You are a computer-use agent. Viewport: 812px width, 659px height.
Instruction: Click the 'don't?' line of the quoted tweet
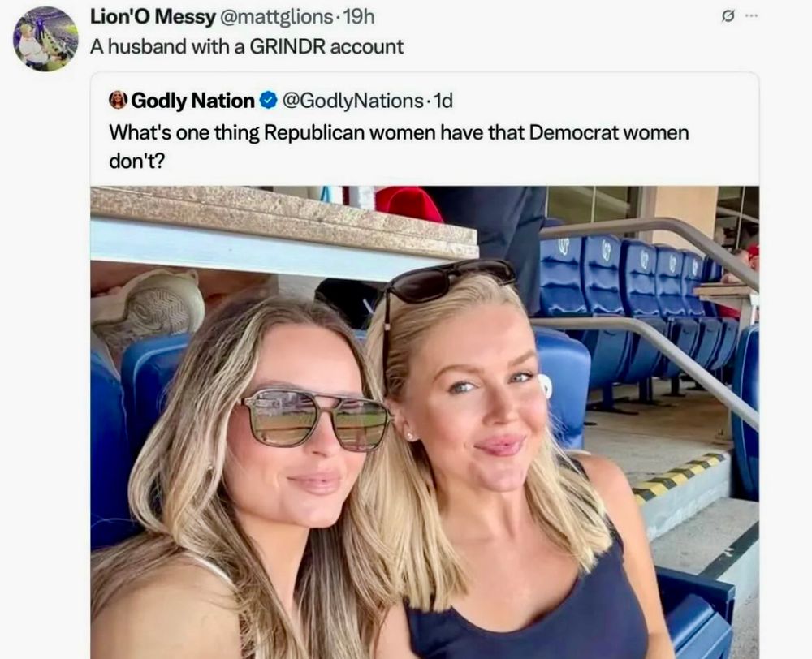click(x=136, y=162)
